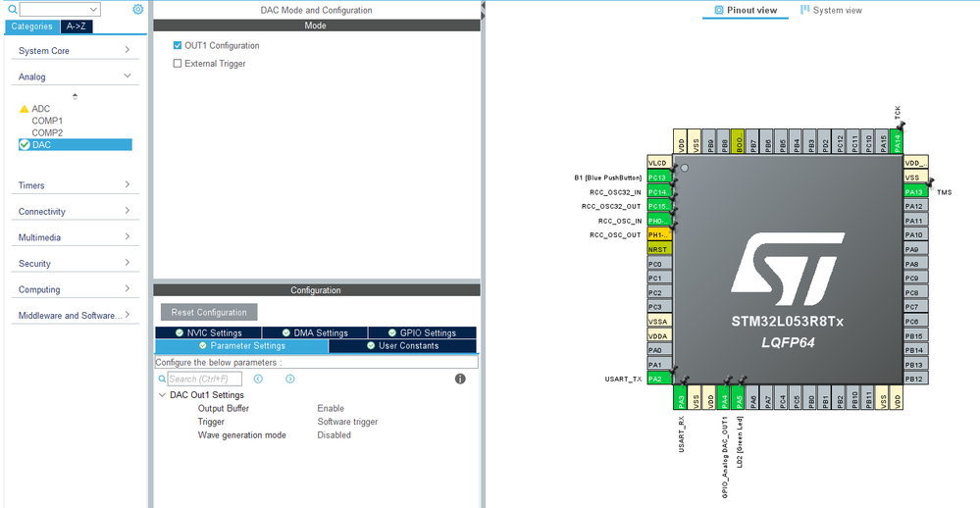
Task: Select the PC13 blue pushbutton pin
Action: (x=659, y=178)
